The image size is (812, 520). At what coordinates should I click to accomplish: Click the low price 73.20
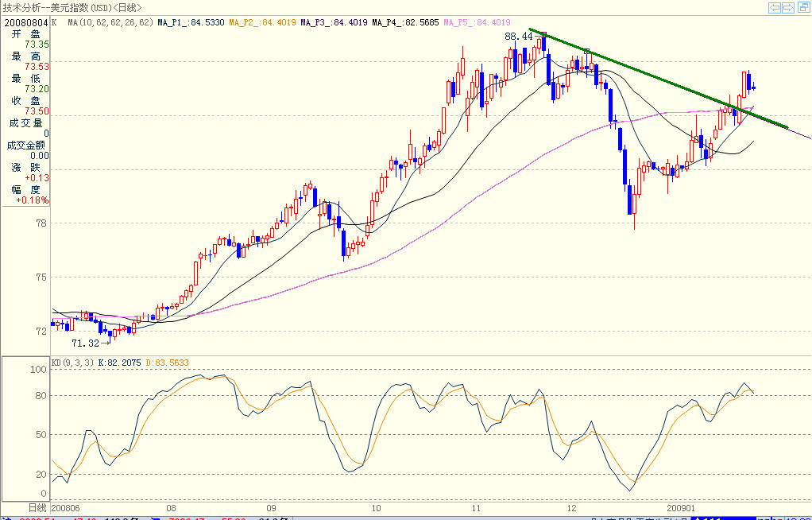point(37,89)
